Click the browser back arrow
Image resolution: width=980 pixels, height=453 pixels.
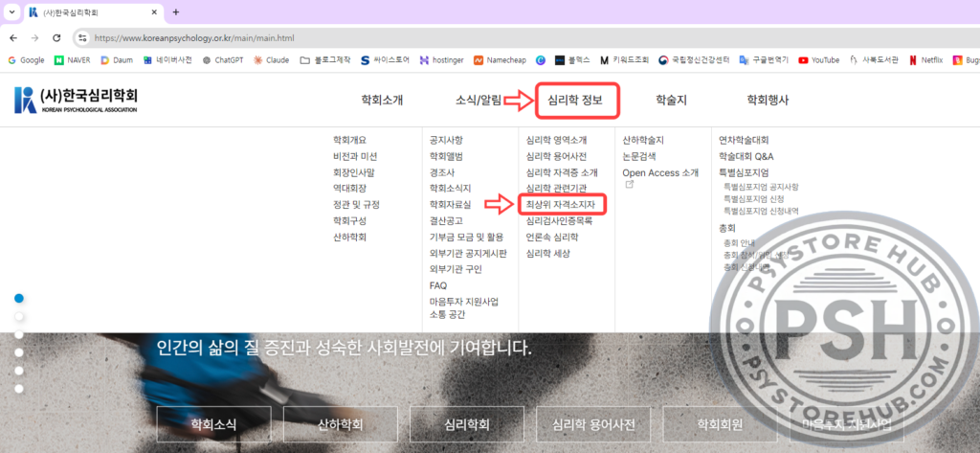coord(11,37)
